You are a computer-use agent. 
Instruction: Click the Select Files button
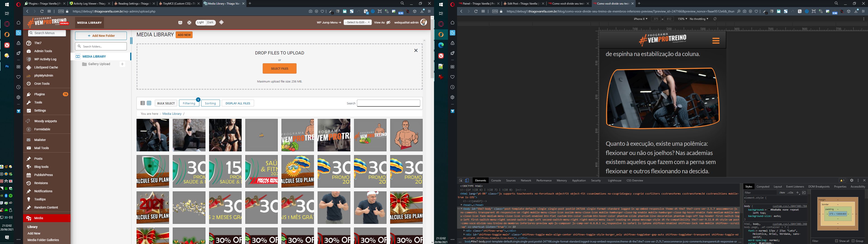point(280,68)
